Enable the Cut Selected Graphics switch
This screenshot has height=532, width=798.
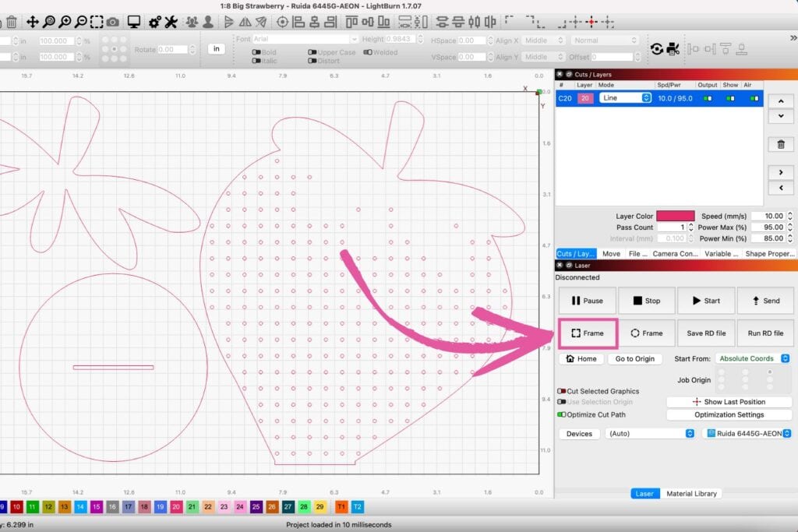[562, 391]
